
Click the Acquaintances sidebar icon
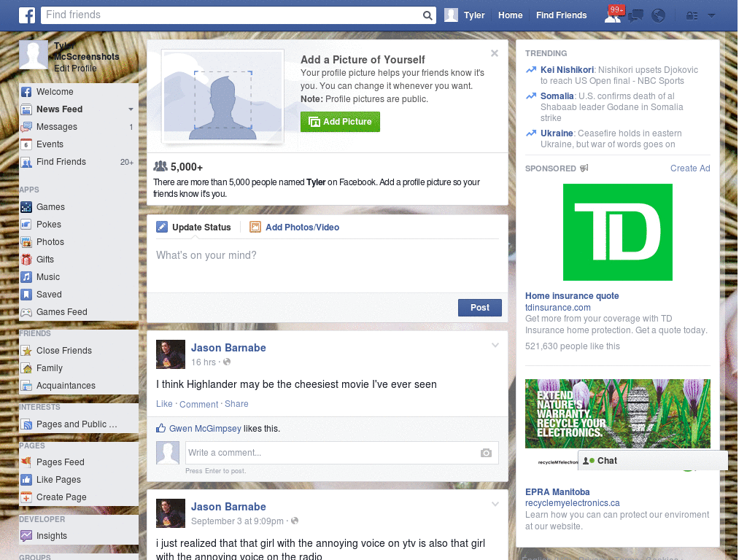26,386
